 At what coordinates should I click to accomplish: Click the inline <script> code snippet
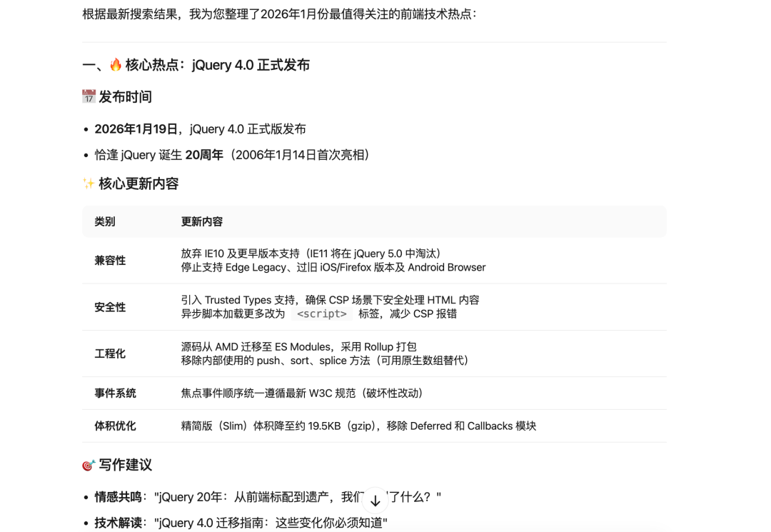coord(321,313)
